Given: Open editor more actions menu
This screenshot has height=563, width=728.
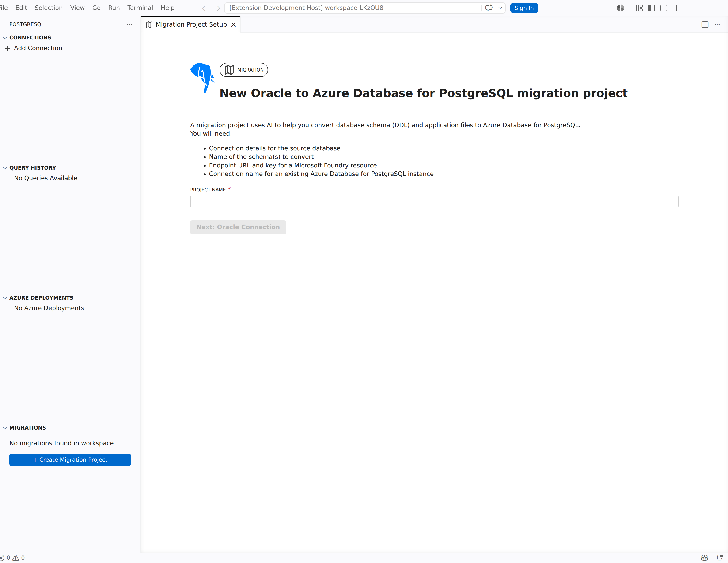Looking at the screenshot, I should tap(717, 25).
